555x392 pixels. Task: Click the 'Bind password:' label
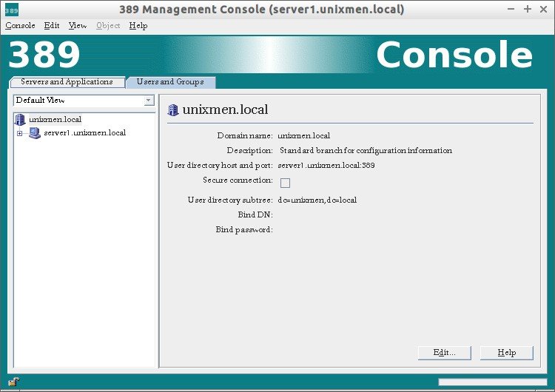[244, 229]
